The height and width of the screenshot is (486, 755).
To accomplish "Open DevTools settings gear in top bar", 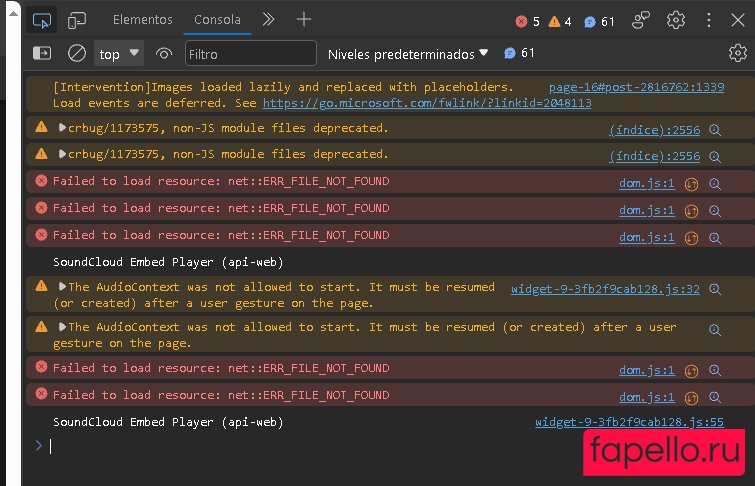I will click(676, 20).
